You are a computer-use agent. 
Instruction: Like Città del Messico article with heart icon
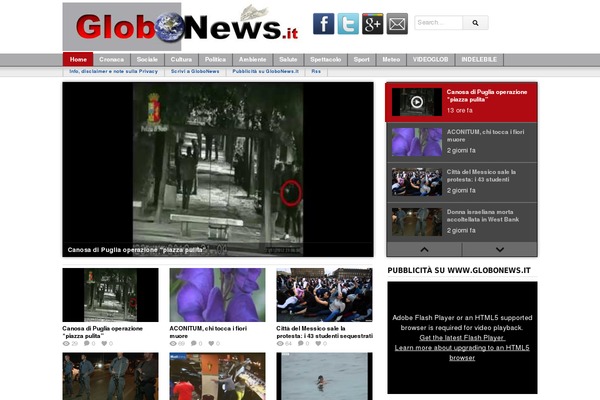pos(318,344)
